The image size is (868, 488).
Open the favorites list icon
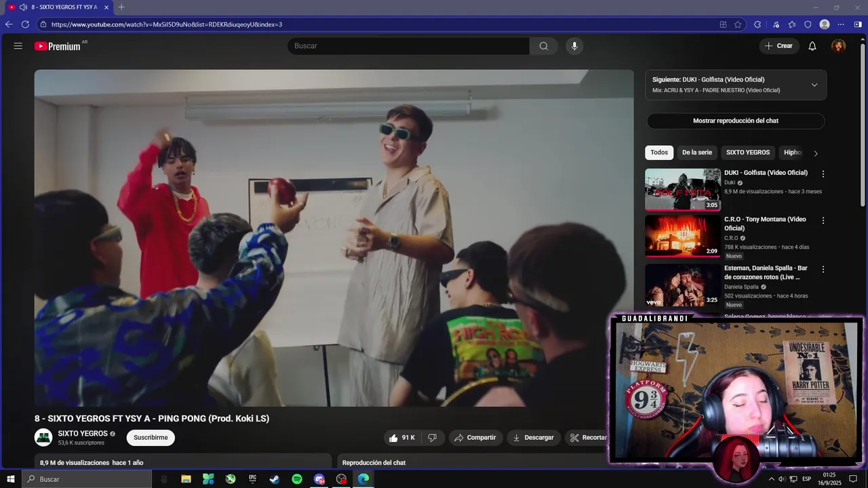coord(792,24)
